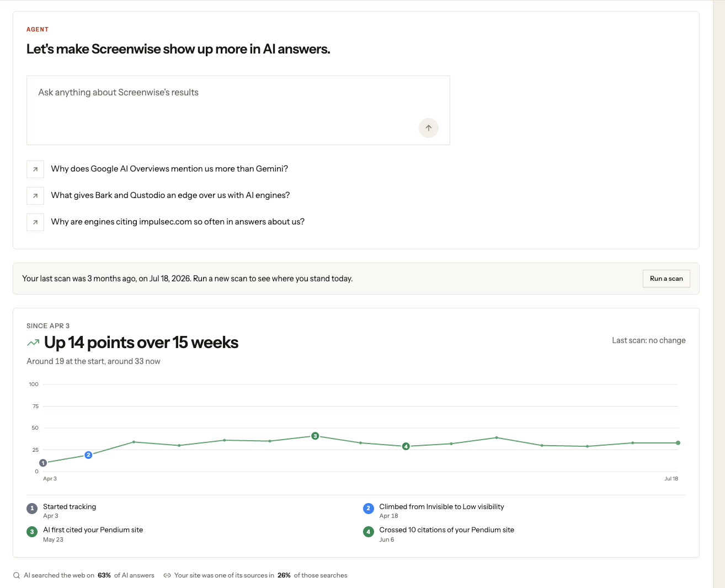This screenshot has height=588, width=725.
Task: Click the 63% web search statistic
Action: click(x=104, y=575)
